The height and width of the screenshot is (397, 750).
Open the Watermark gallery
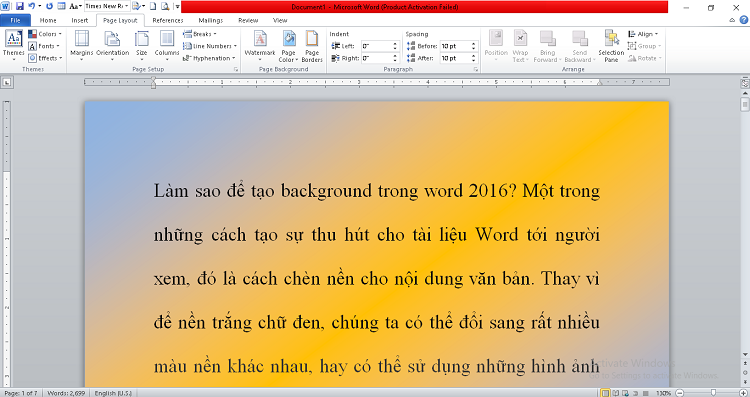(x=260, y=45)
